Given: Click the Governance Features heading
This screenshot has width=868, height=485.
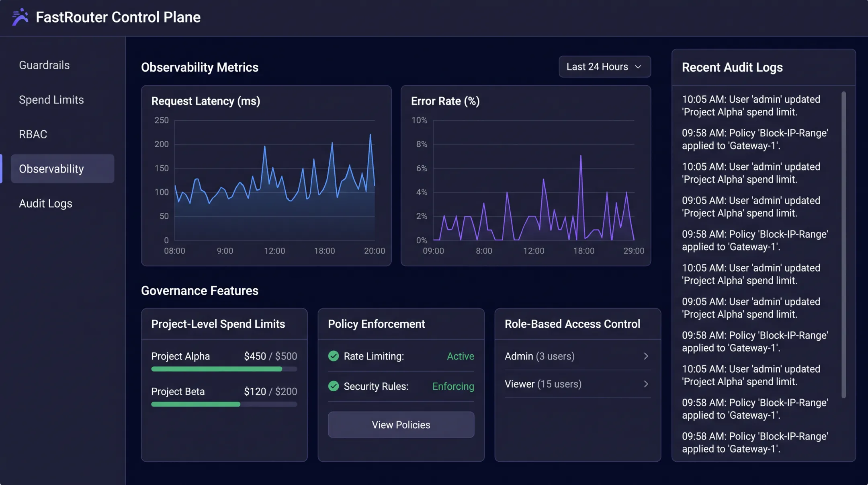Looking at the screenshot, I should 200,291.
